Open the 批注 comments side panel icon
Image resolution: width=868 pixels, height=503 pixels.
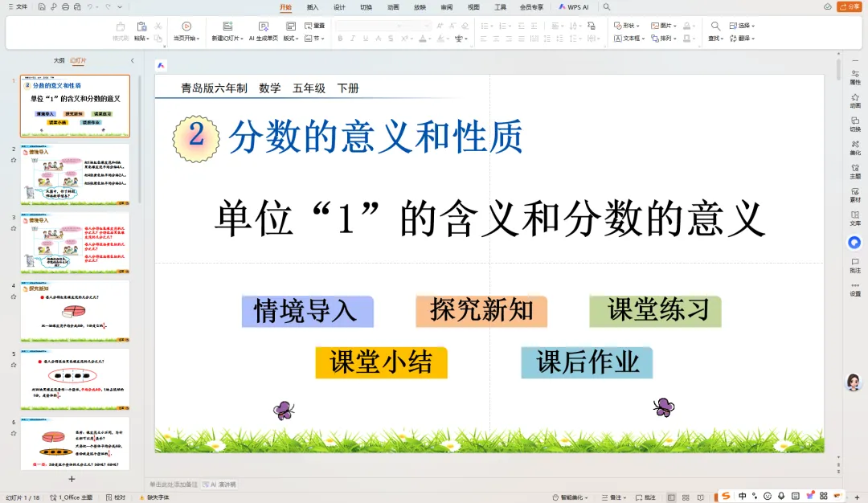pyautogui.click(x=855, y=265)
